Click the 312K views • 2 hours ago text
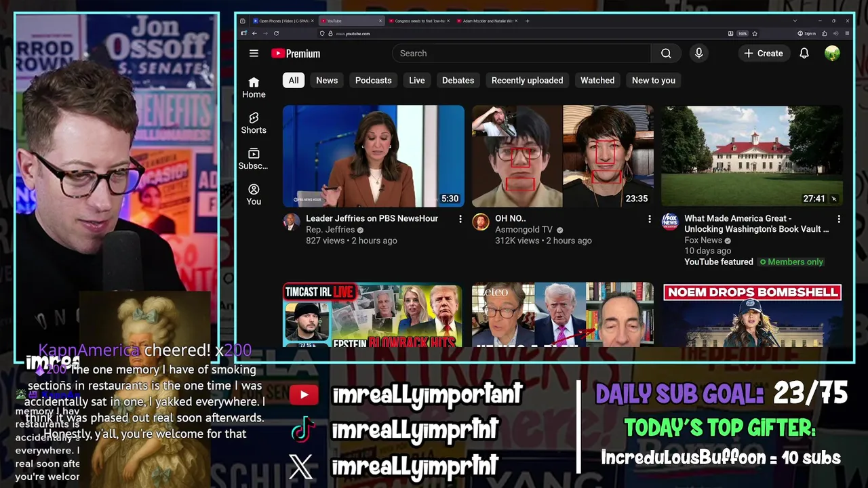This screenshot has height=488, width=868. coord(543,241)
